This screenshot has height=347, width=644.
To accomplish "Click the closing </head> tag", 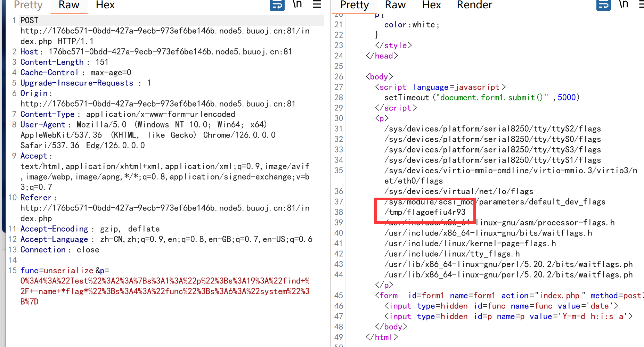I will coord(382,56).
